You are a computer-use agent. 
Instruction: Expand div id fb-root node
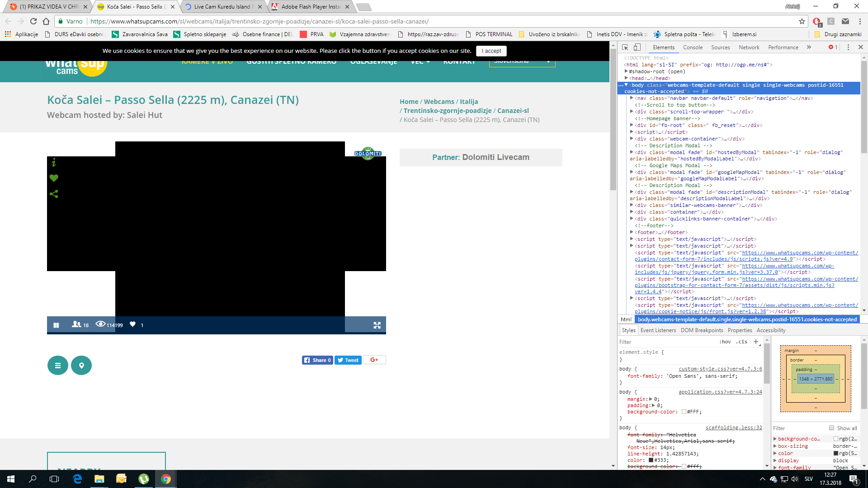(x=632, y=125)
